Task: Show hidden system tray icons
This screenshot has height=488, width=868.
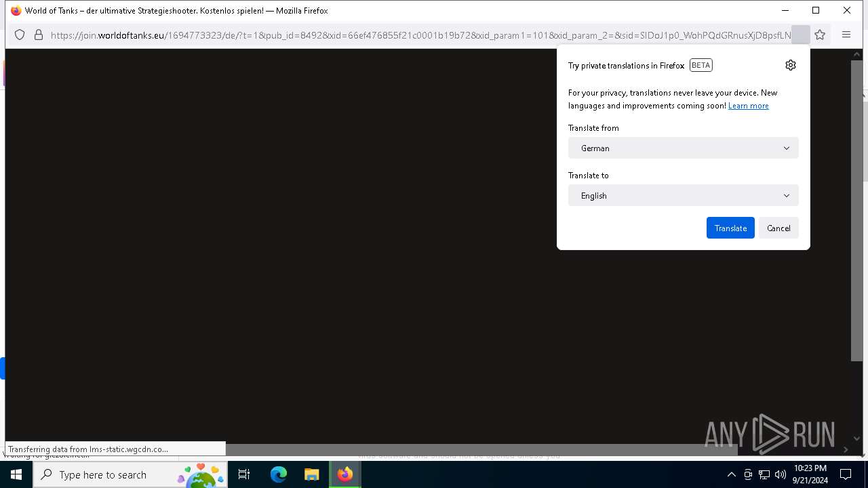Action: coord(731,474)
